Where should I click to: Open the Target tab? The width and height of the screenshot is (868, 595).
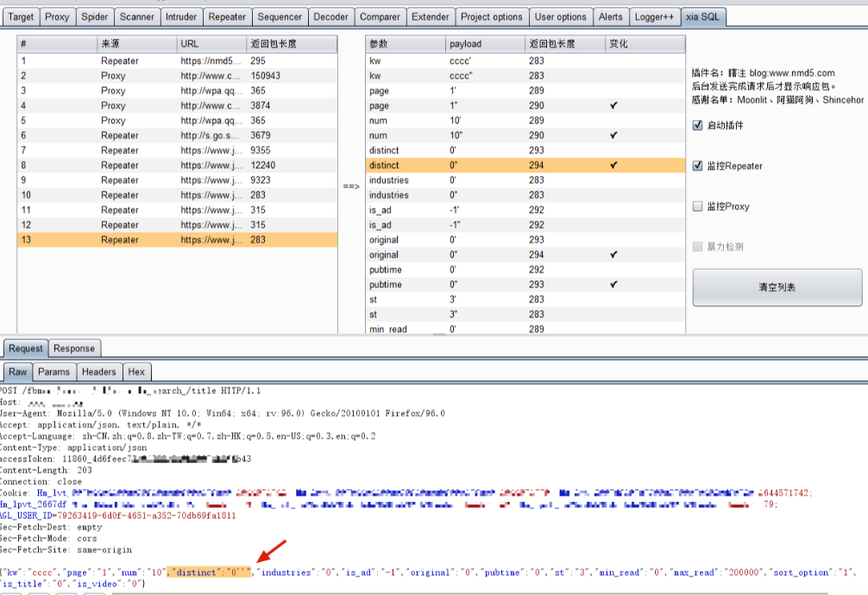[x=21, y=16]
